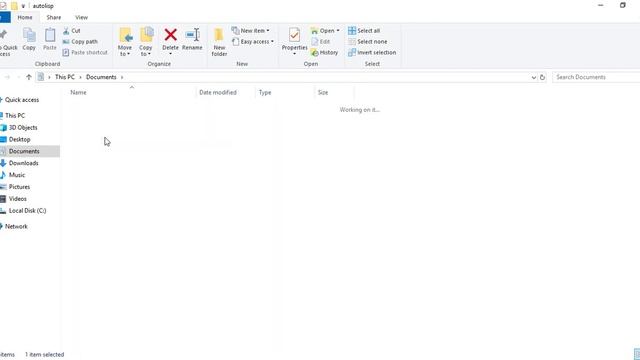Create a New folder

[x=219, y=42]
